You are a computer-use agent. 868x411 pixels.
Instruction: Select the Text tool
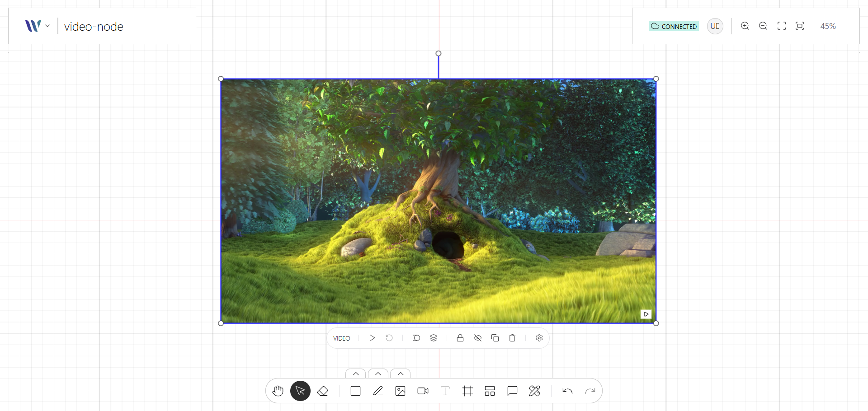pyautogui.click(x=445, y=391)
